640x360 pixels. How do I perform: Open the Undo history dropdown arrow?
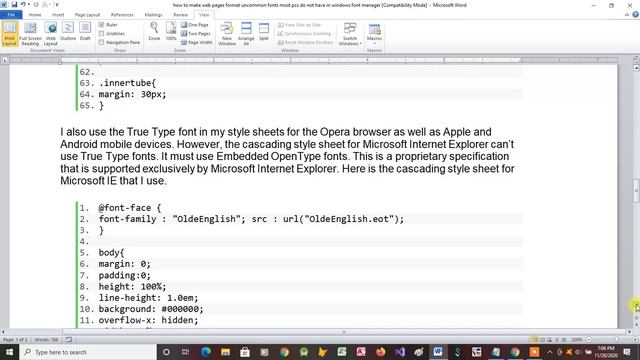(x=29, y=4)
